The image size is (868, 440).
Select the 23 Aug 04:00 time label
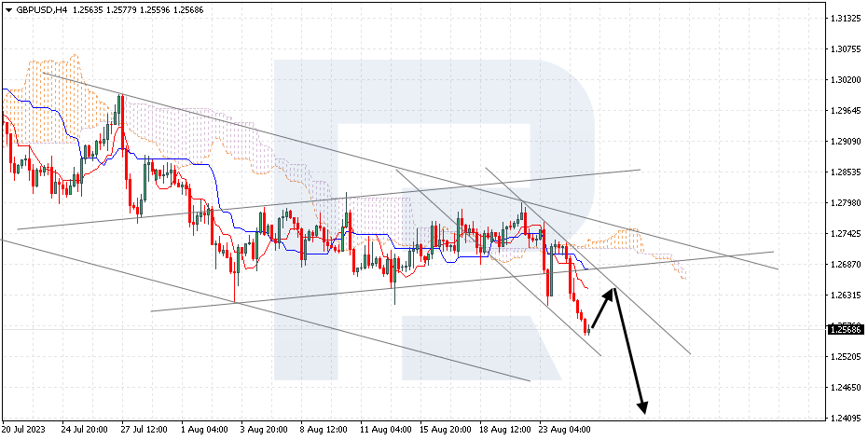pos(565,430)
